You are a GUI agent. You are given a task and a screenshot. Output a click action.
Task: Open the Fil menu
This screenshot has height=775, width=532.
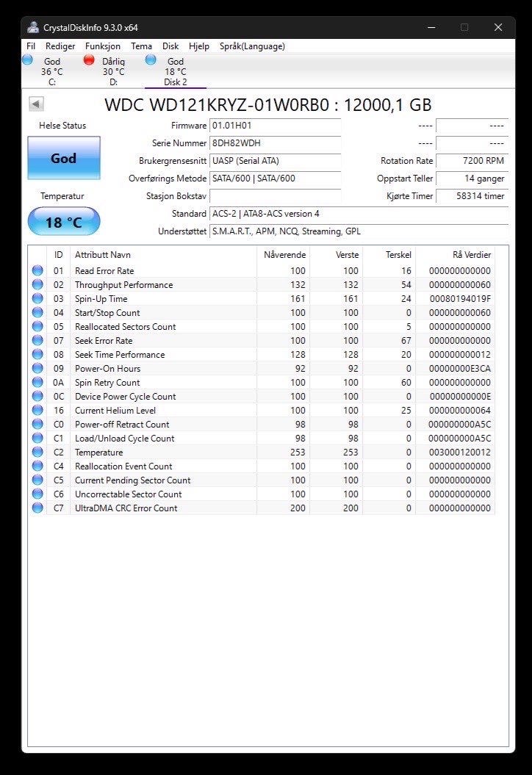pyautogui.click(x=31, y=46)
